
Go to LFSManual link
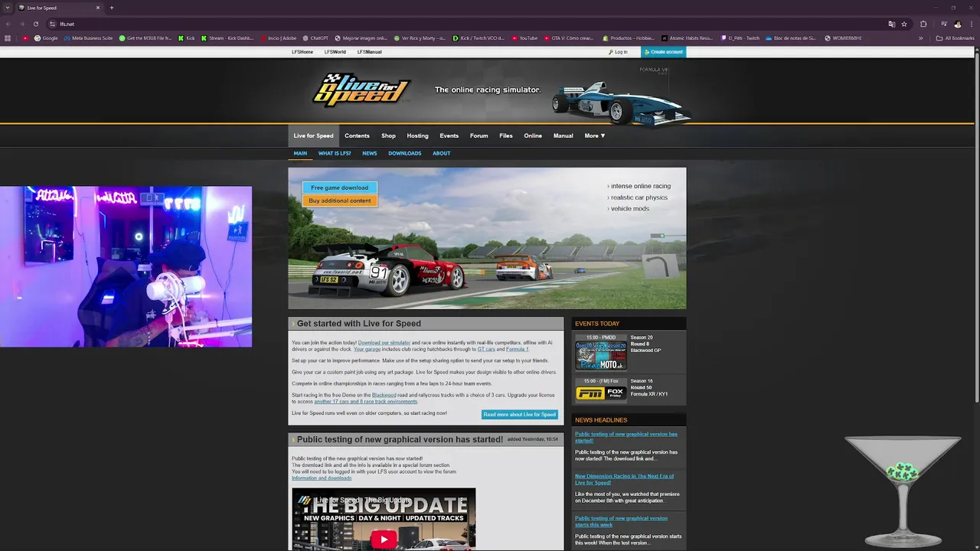[x=369, y=52]
